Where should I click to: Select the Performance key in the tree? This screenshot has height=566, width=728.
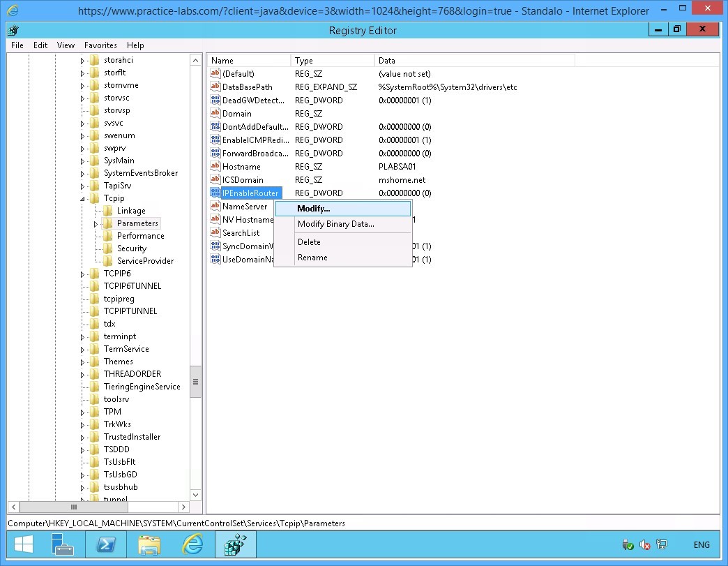tap(140, 236)
